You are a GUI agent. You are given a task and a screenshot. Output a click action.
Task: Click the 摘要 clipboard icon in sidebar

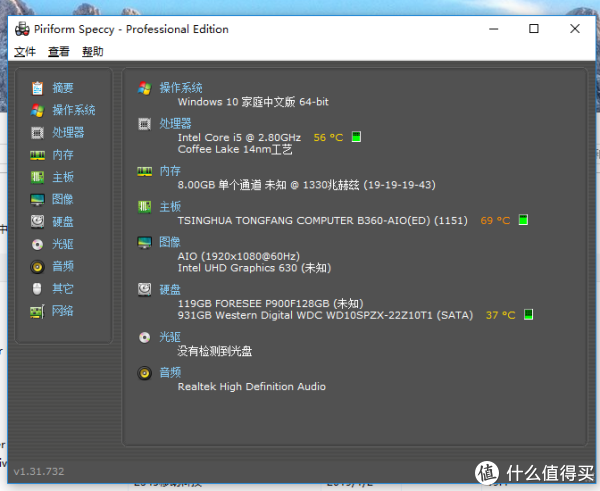(37, 88)
